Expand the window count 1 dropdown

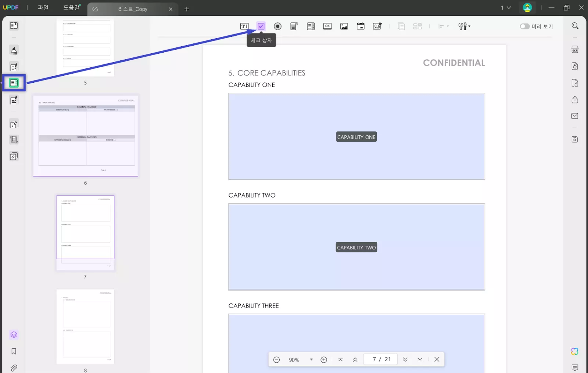point(506,8)
